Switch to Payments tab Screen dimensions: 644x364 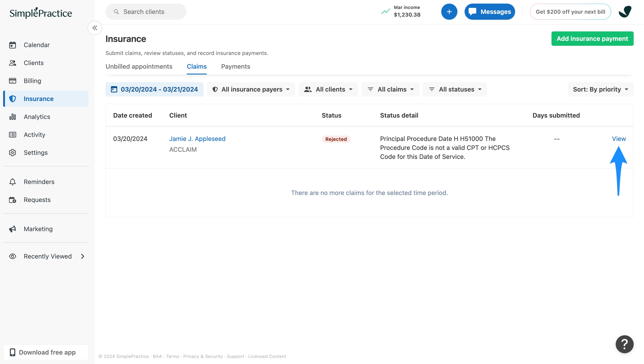point(236,66)
